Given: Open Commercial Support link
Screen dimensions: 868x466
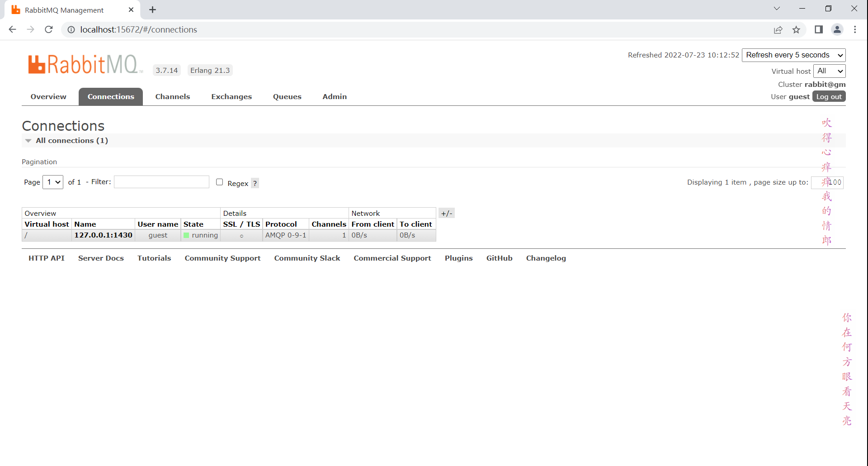Looking at the screenshot, I should pyautogui.click(x=392, y=258).
